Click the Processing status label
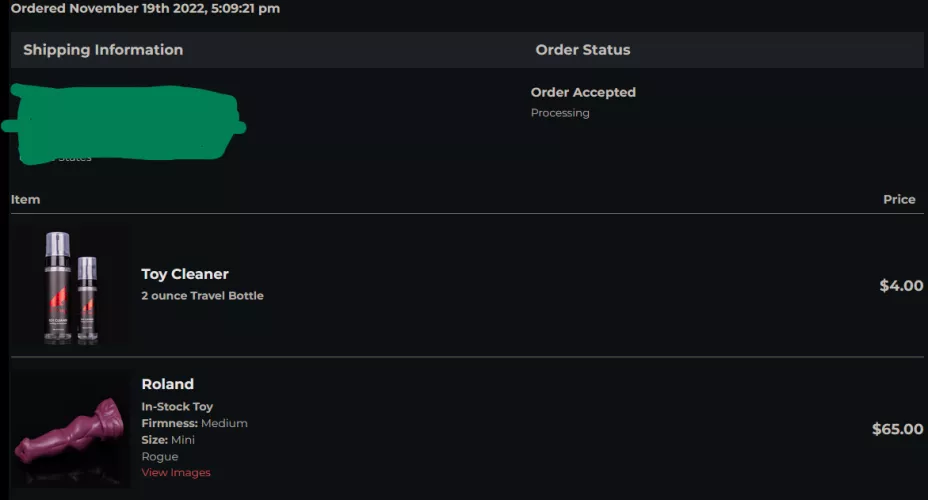The height and width of the screenshot is (500, 928). 560,113
